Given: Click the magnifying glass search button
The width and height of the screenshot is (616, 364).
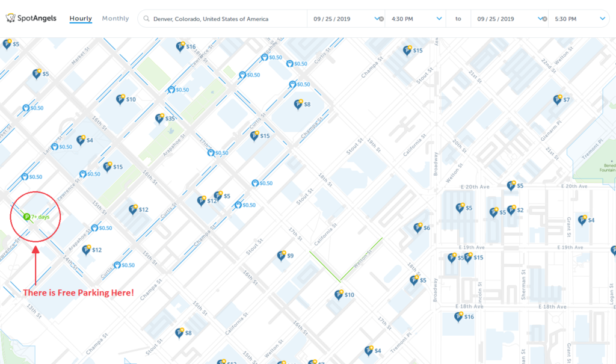Looking at the screenshot, I should click(x=146, y=18).
